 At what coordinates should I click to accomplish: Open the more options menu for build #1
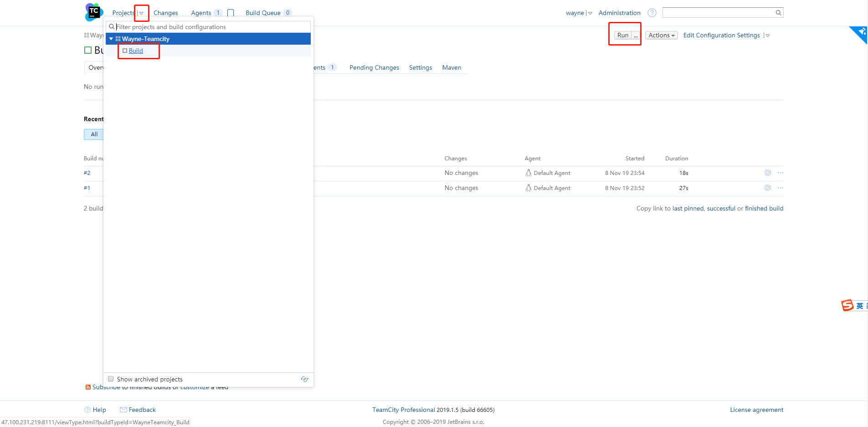click(781, 188)
